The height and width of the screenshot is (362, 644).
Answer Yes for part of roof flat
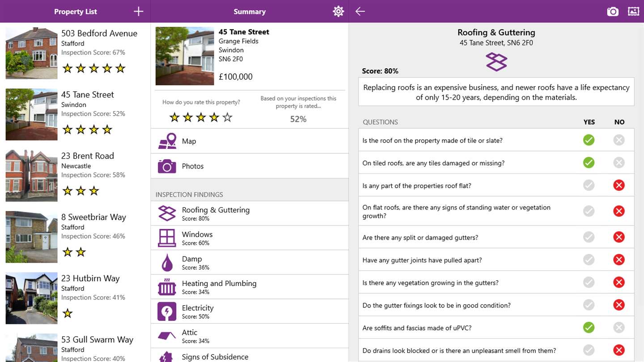(x=589, y=185)
